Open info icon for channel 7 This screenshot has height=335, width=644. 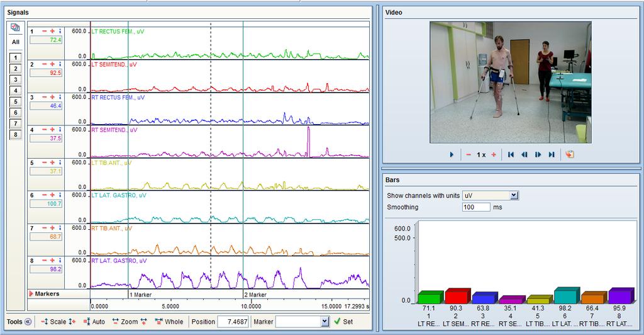tap(60, 228)
